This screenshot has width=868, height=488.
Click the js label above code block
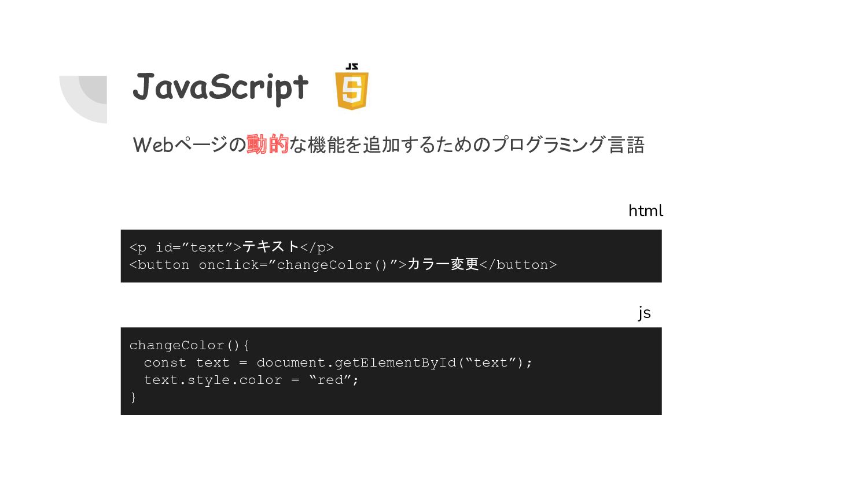pyautogui.click(x=644, y=313)
